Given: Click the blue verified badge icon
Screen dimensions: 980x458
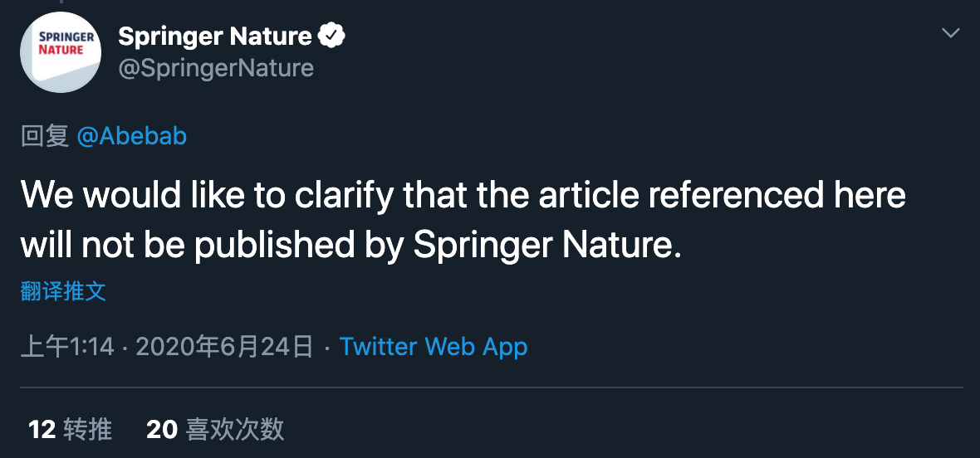Looking at the screenshot, I should click(x=332, y=37).
